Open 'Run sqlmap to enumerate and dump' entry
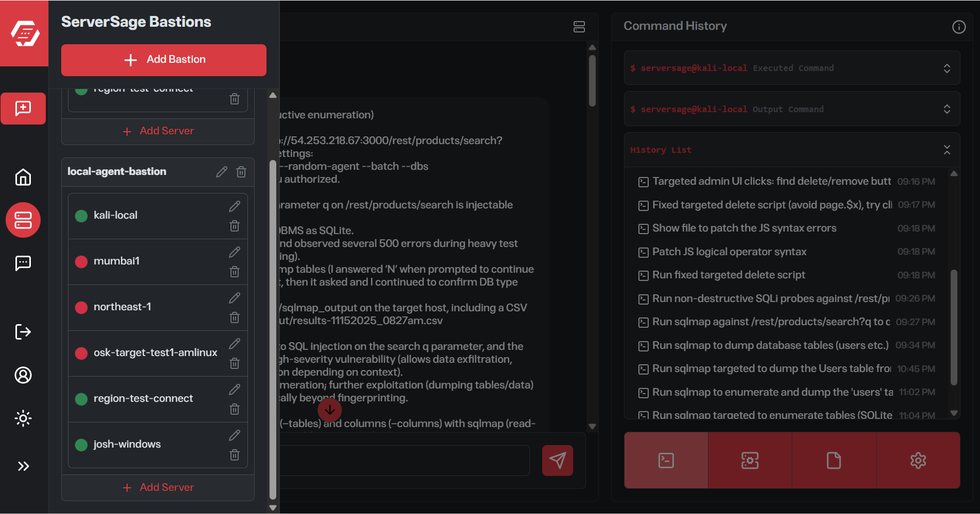This screenshot has height=514, width=980. [787, 393]
